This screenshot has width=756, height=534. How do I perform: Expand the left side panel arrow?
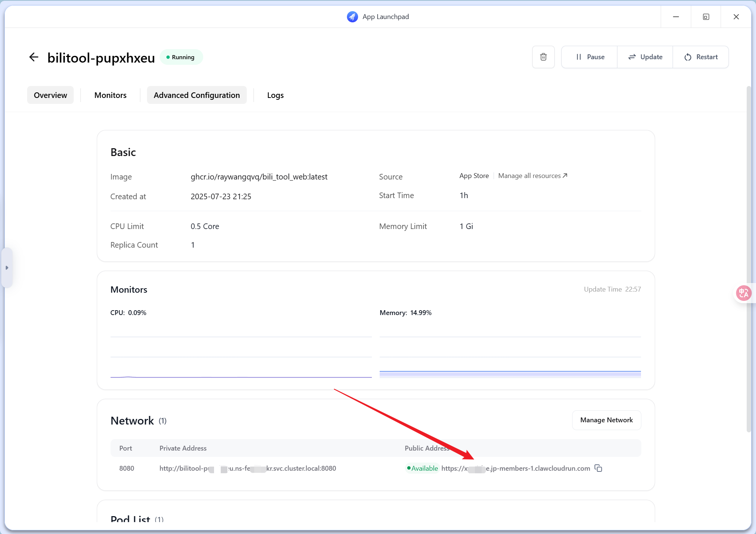[x=7, y=267]
